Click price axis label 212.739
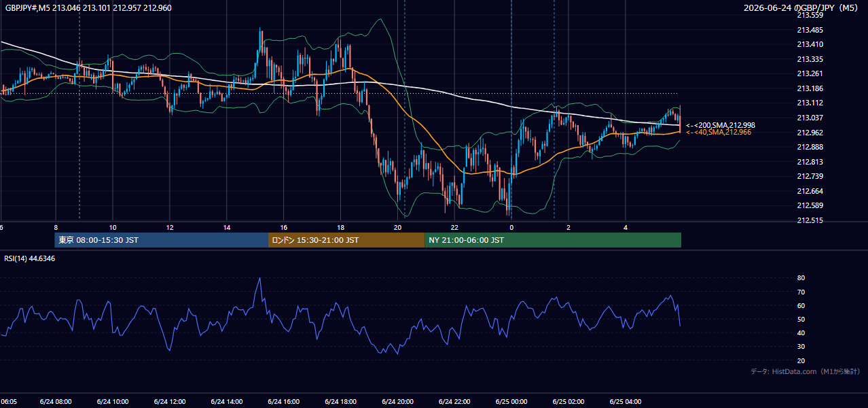The height and width of the screenshot is (408, 868). (x=810, y=176)
